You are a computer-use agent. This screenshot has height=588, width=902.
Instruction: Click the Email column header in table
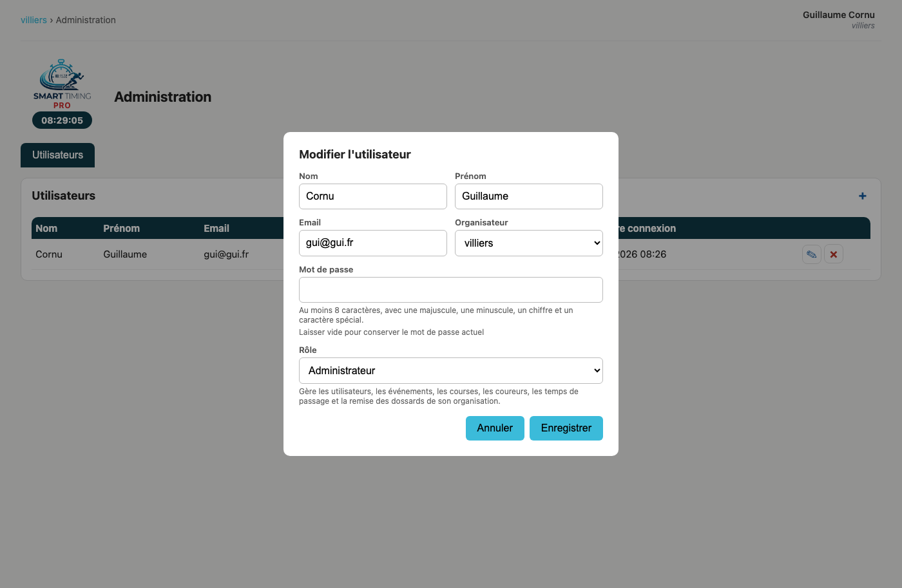pos(216,229)
